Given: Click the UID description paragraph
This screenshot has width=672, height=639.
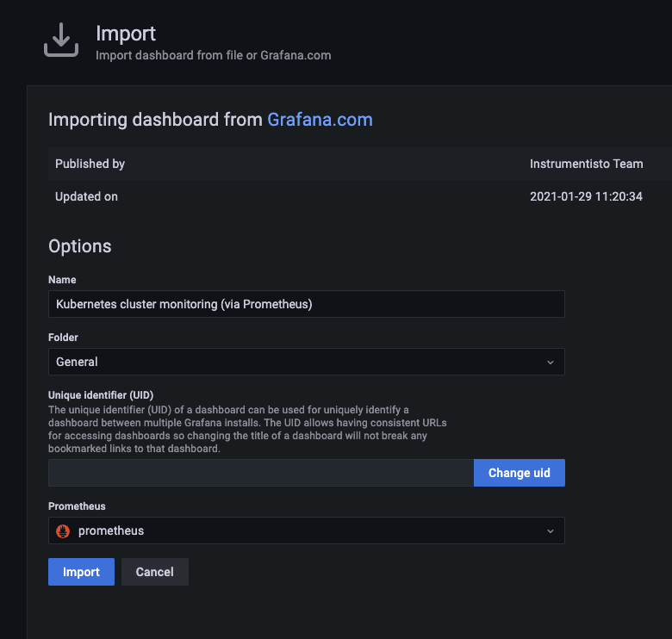Looking at the screenshot, I should coord(247,429).
